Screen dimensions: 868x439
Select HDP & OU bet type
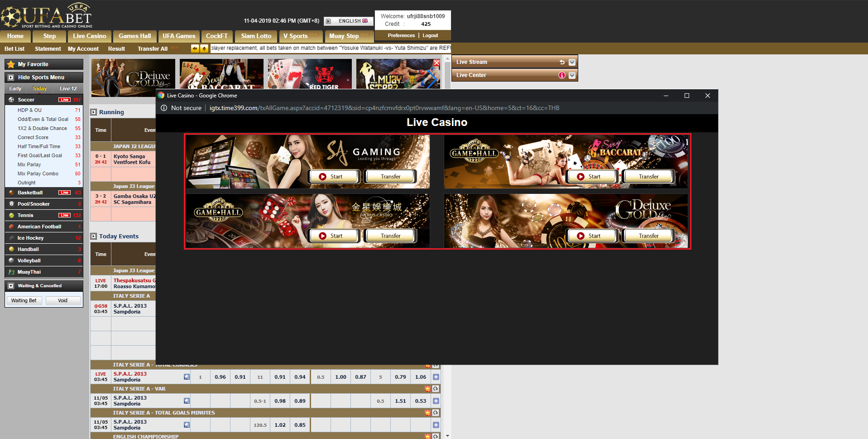29,110
